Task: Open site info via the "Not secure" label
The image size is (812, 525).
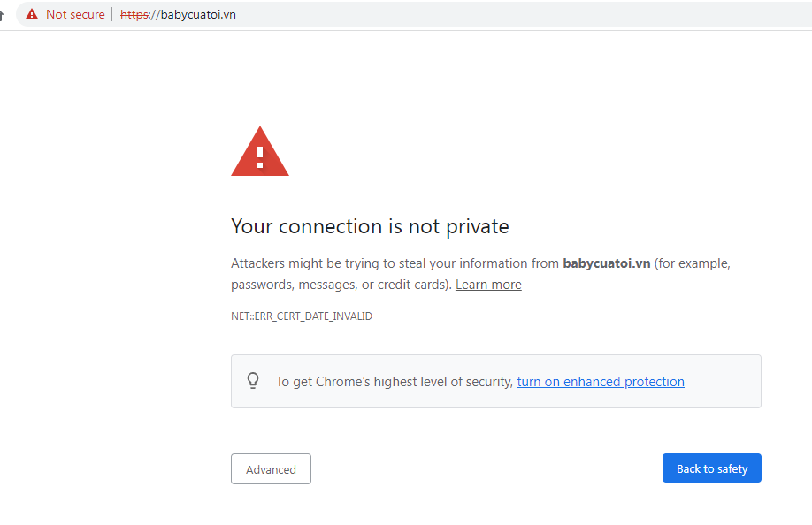Action: coord(75,14)
